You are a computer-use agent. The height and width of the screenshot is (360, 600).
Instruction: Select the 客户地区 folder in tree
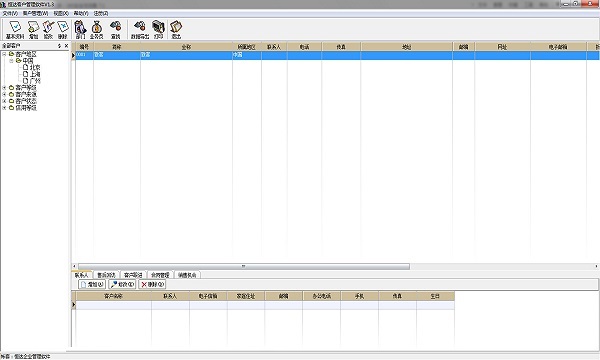coord(26,54)
